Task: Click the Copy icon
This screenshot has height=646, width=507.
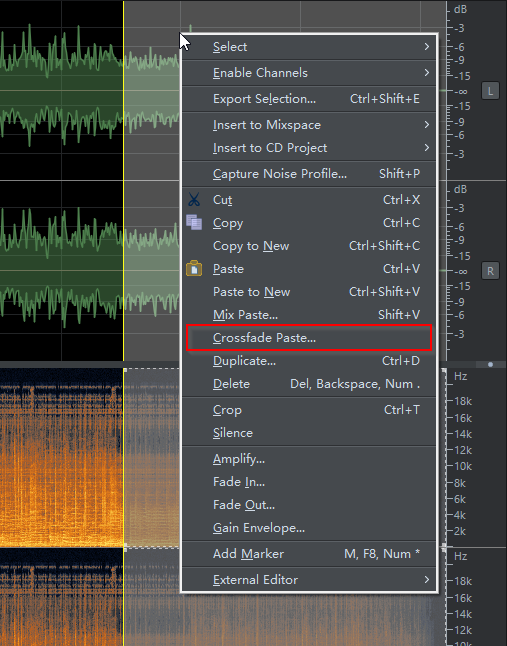Action: point(194,222)
